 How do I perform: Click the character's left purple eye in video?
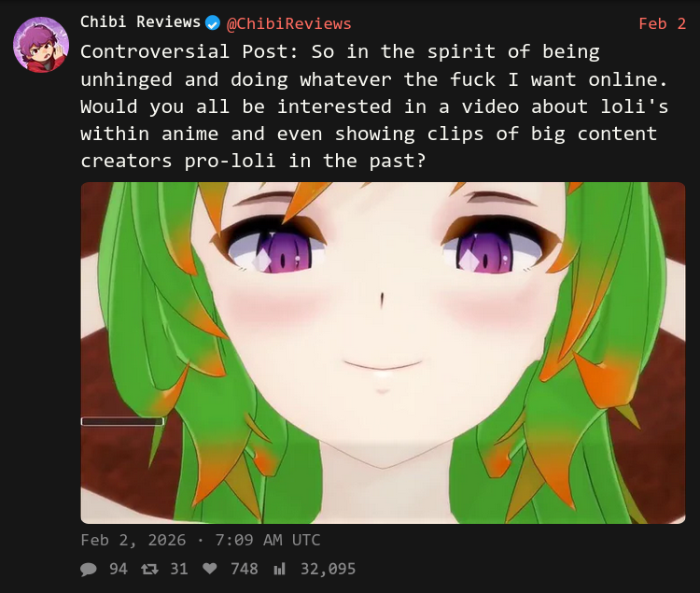pos(284,252)
